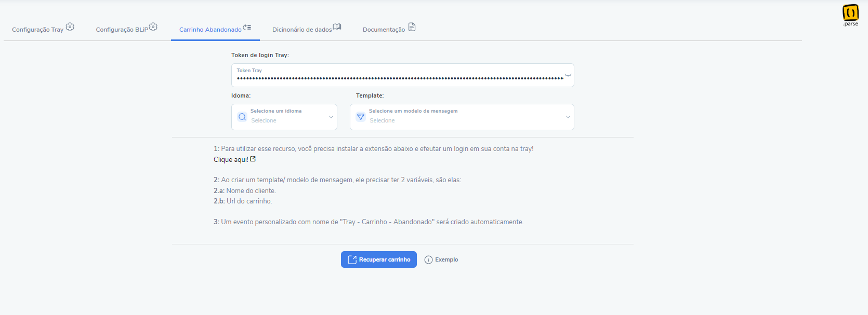Follow the Clique aqui! extension link
The height and width of the screenshot is (315, 868).
[231, 160]
